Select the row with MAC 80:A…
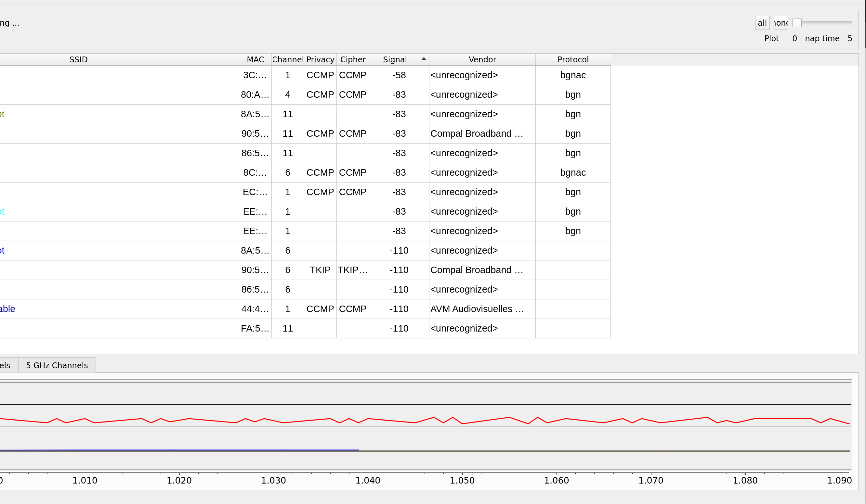 pos(255,95)
